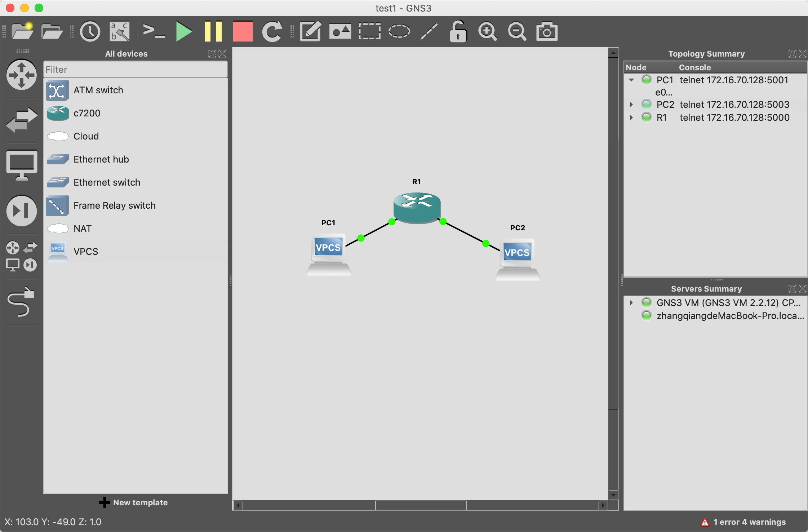The image size is (808, 532).
Task: Select VPCS in the devices list
Action: (x=86, y=252)
